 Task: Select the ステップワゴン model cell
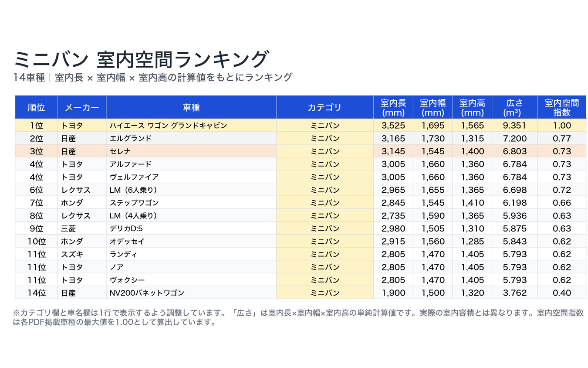point(191,203)
